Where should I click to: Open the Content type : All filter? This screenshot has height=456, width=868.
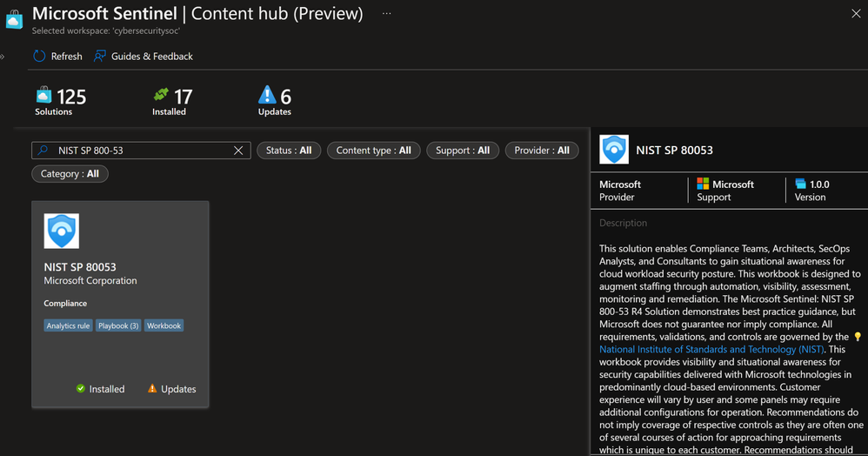tap(374, 151)
